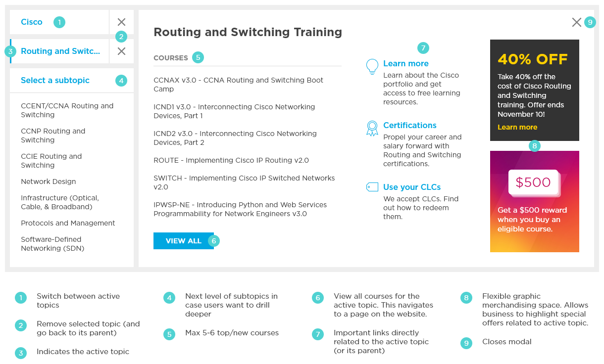Open CCNAX v3.0 Boot Camp course
The height and width of the screenshot is (364, 604).
[x=239, y=85]
